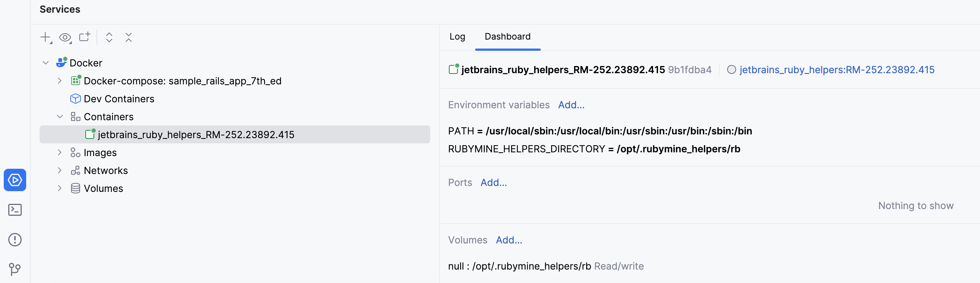The image size is (980, 283).
Task: Expand all services in the tree
Action: [109, 37]
